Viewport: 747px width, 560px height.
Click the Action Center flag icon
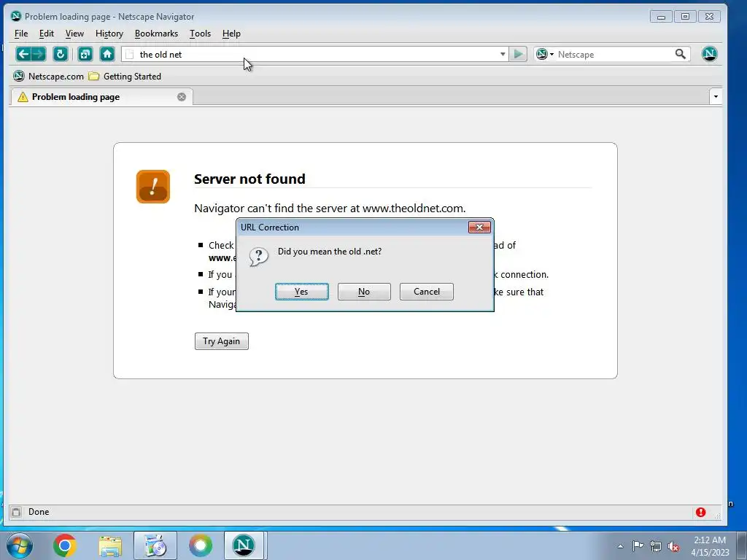tap(638, 546)
